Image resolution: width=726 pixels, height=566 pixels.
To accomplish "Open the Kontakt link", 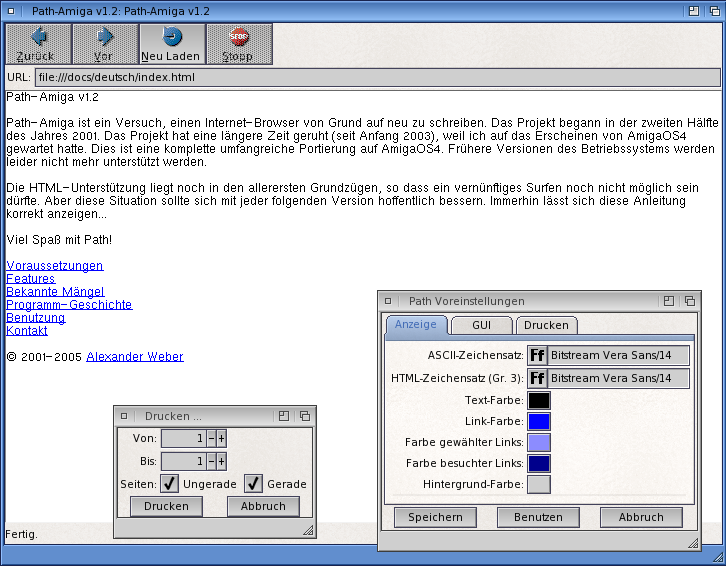I will 27,331.
